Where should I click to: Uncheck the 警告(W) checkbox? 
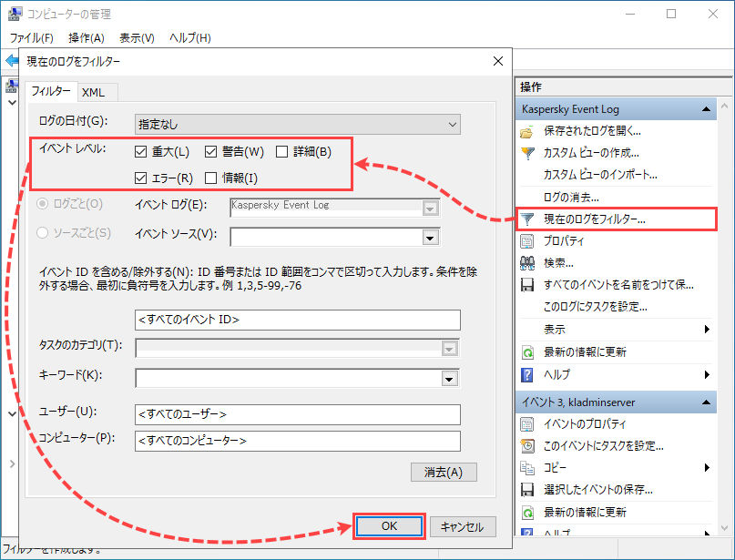pyautogui.click(x=211, y=151)
